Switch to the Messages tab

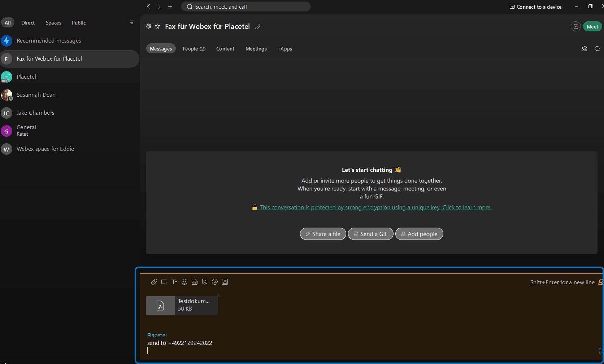[161, 49]
